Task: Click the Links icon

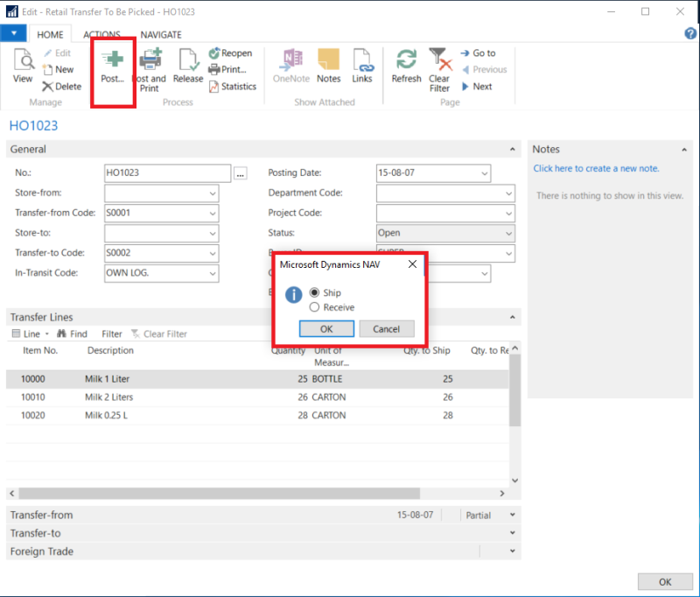Action: click(x=361, y=69)
